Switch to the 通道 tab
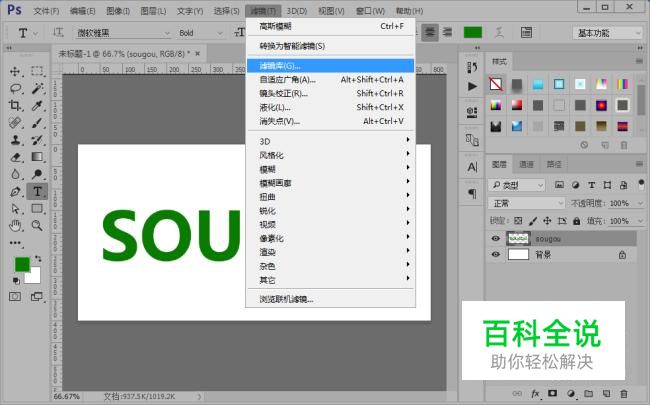Viewport: 650px width, 405px height. (526, 165)
